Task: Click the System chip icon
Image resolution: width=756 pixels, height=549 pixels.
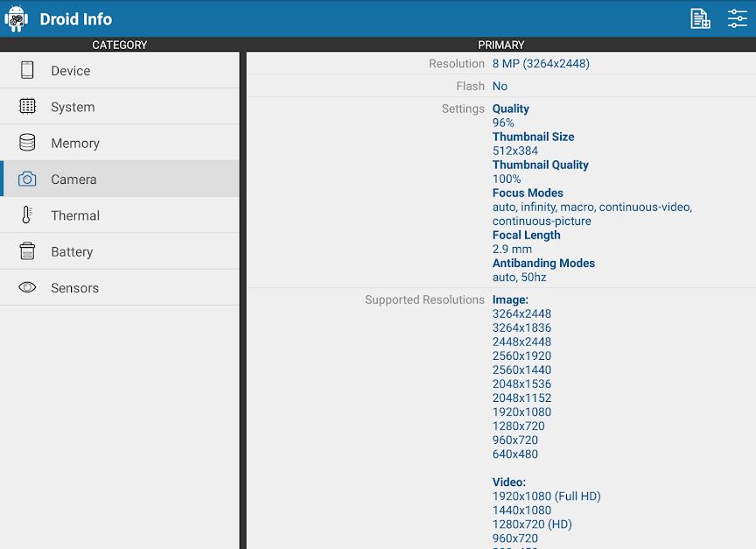Action: click(27, 106)
